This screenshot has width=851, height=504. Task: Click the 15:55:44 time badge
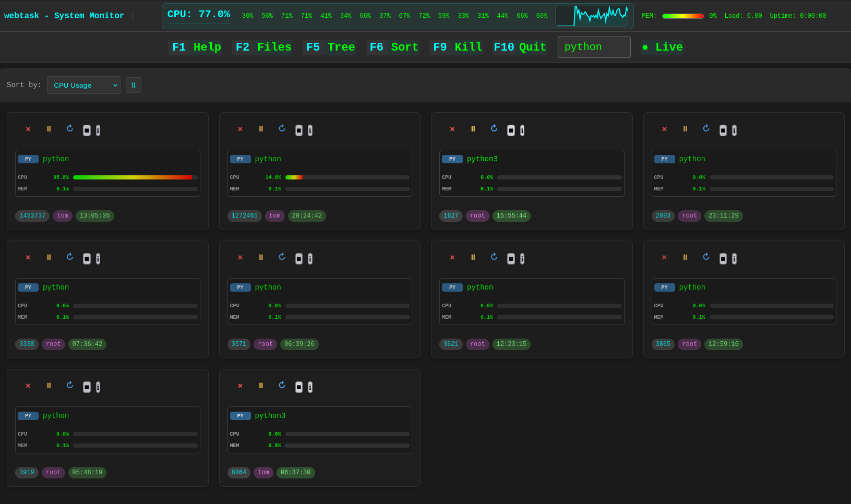click(x=511, y=216)
